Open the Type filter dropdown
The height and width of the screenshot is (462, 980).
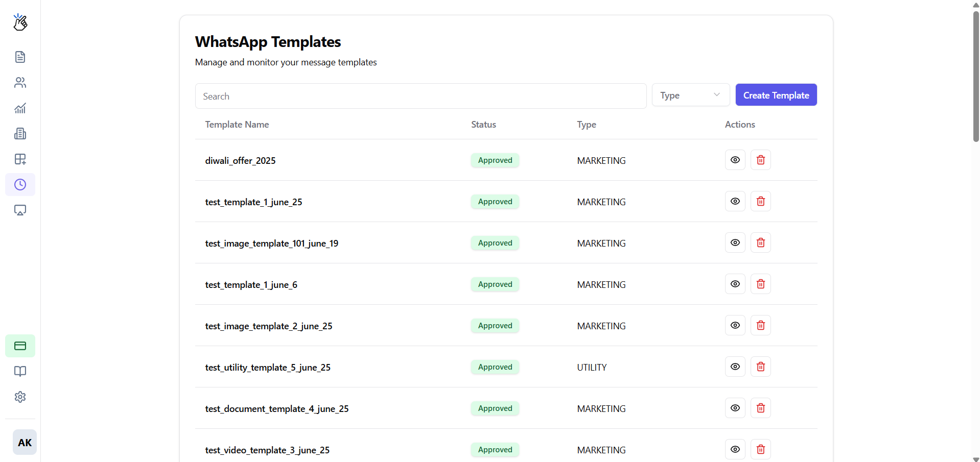[x=690, y=95]
